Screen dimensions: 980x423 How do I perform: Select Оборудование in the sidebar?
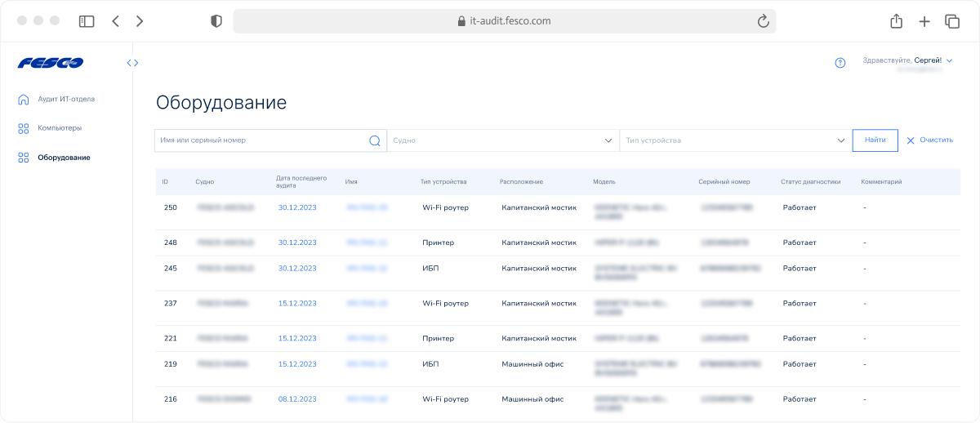(63, 158)
